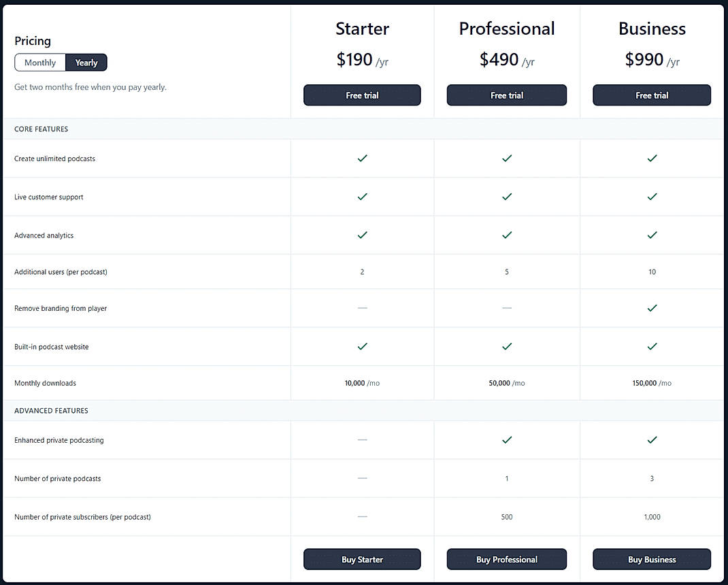Click the Buy Professional button
The width and height of the screenshot is (728, 585).
coord(507,559)
